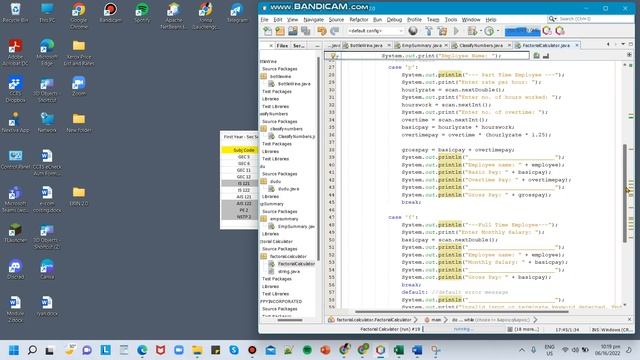
Task: Select dudu.java in project tree
Action: coord(289,189)
